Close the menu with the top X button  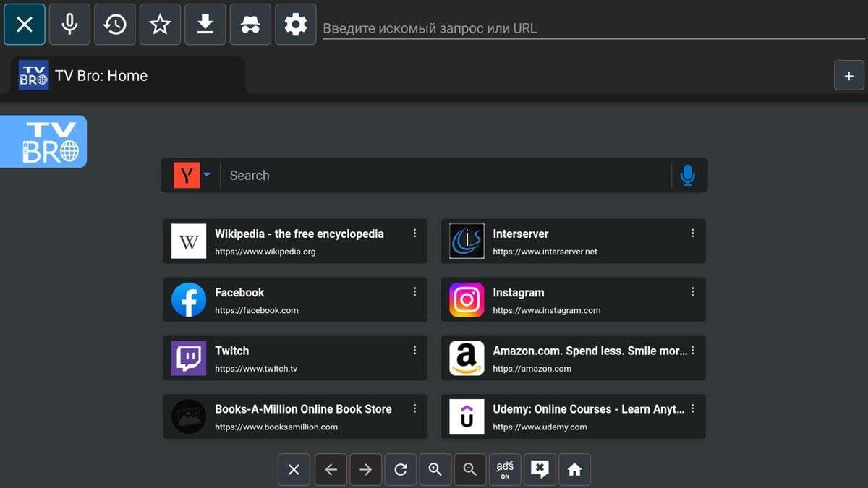tap(25, 25)
